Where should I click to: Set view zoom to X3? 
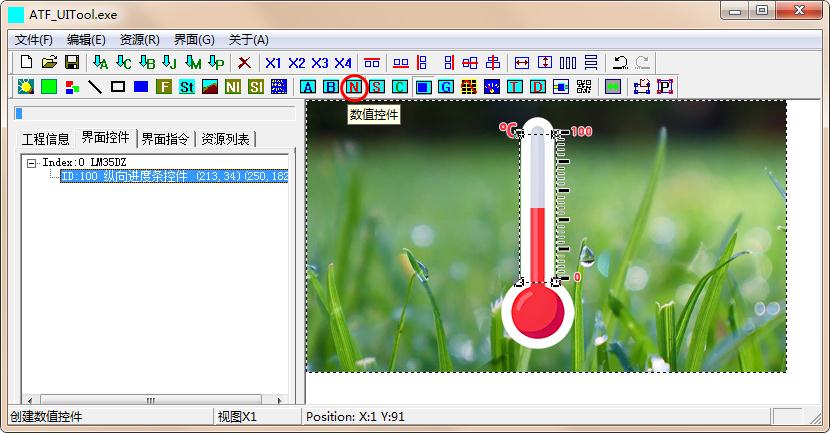pyautogui.click(x=320, y=63)
